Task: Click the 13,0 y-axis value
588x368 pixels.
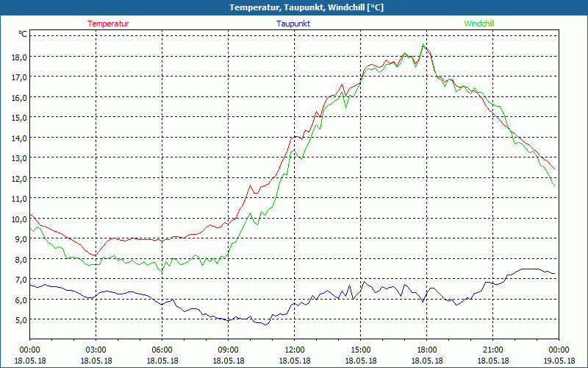Action: click(20, 158)
